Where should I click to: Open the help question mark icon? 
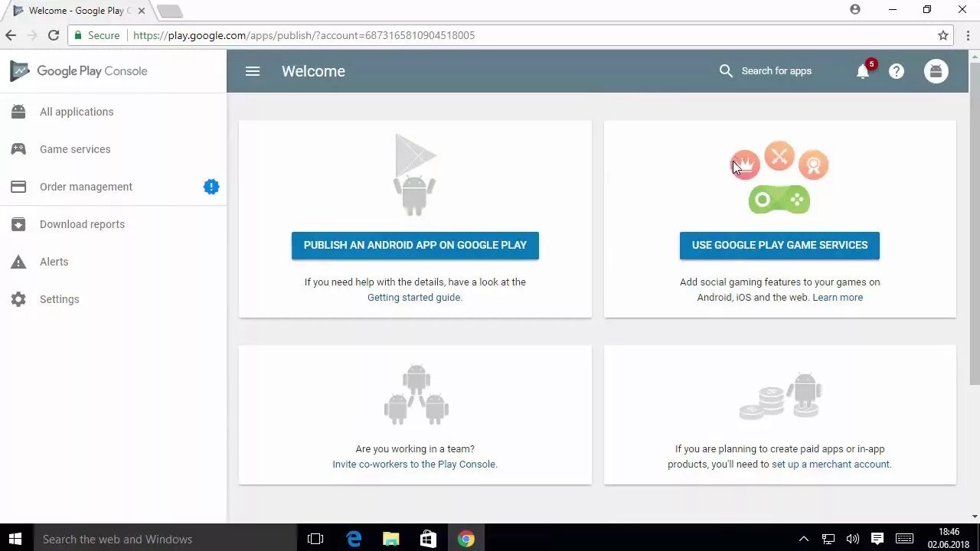point(897,71)
